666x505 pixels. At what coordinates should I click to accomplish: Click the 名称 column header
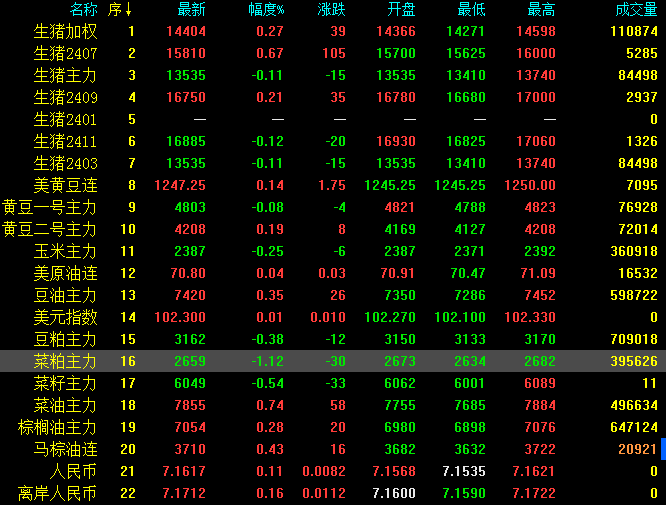83,10
